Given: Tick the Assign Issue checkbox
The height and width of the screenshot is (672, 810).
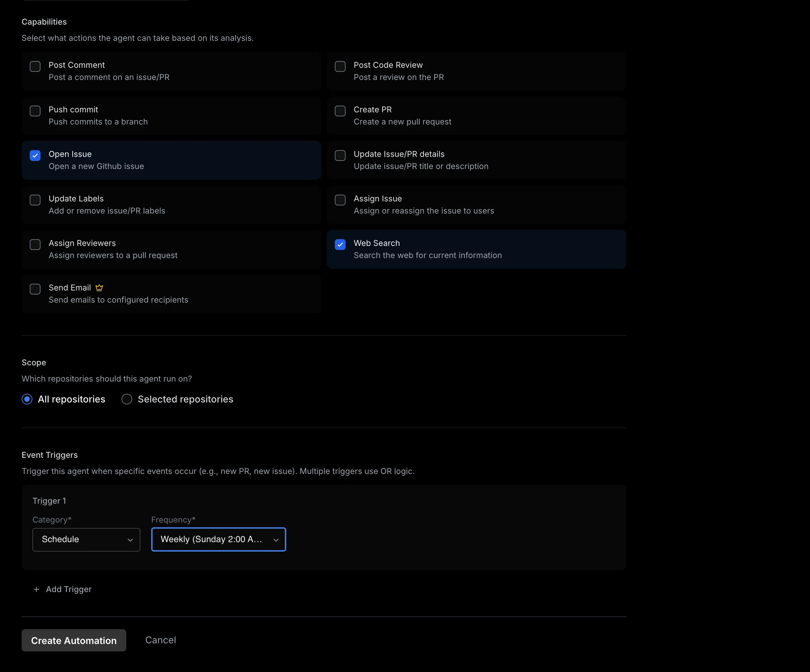Looking at the screenshot, I should click(340, 200).
